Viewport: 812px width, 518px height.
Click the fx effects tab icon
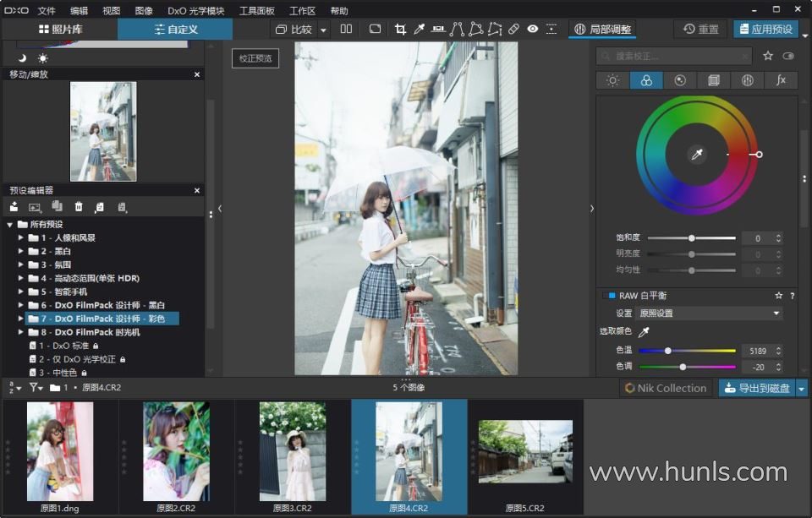[781, 80]
